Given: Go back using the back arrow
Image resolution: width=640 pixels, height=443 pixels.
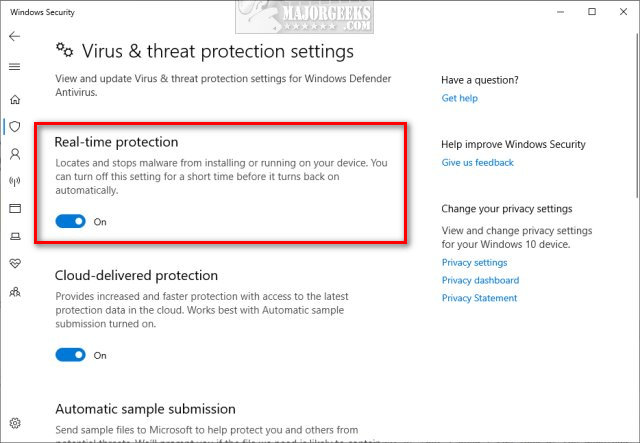Looking at the screenshot, I should tap(14, 36).
